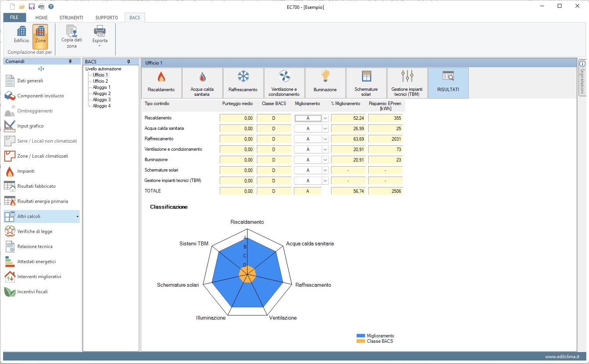Switch to the HOME ribbon tab
The height and width of the screenshot is (364, 589).
coord(42,18)
